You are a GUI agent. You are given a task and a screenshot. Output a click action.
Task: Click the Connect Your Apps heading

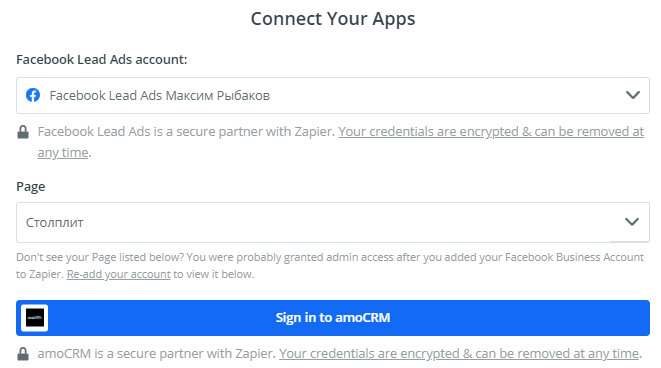pyautogui.click(x=333, y=19)
